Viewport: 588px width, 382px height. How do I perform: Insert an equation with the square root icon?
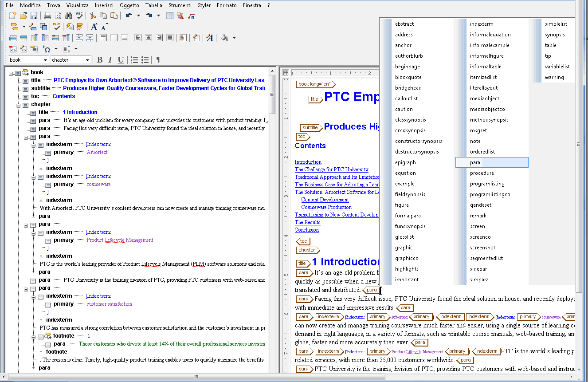(x=191, y=16)
